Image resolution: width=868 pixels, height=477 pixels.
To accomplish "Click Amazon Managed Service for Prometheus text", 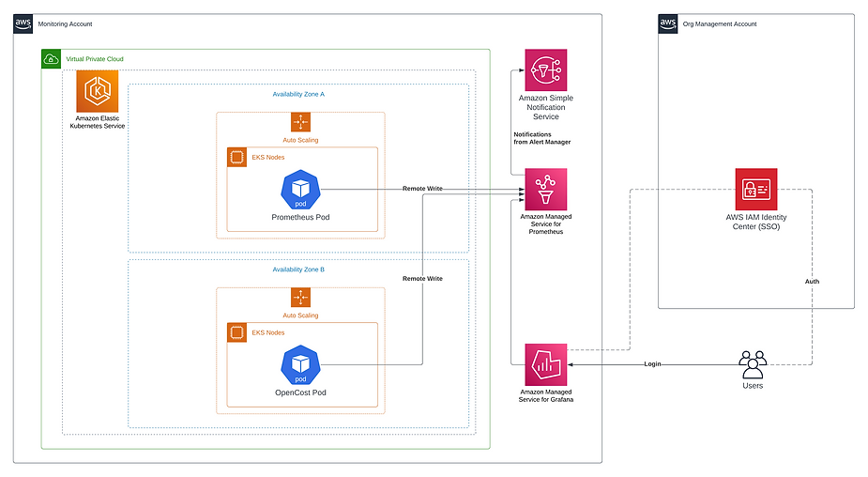I will click(546, 223).
